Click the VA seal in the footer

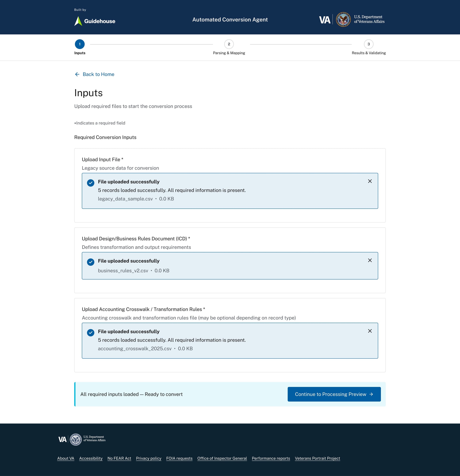click(x=76, y=439)
